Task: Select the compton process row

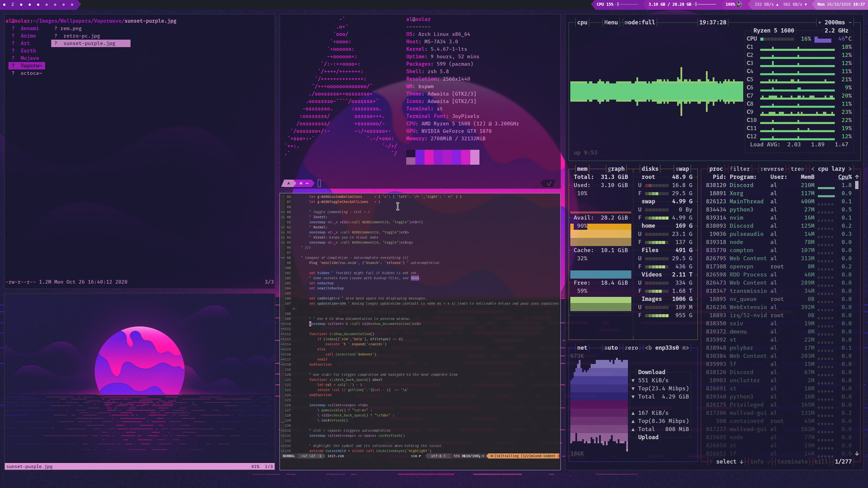Action: pyautogui.click(x=779, y=250)
